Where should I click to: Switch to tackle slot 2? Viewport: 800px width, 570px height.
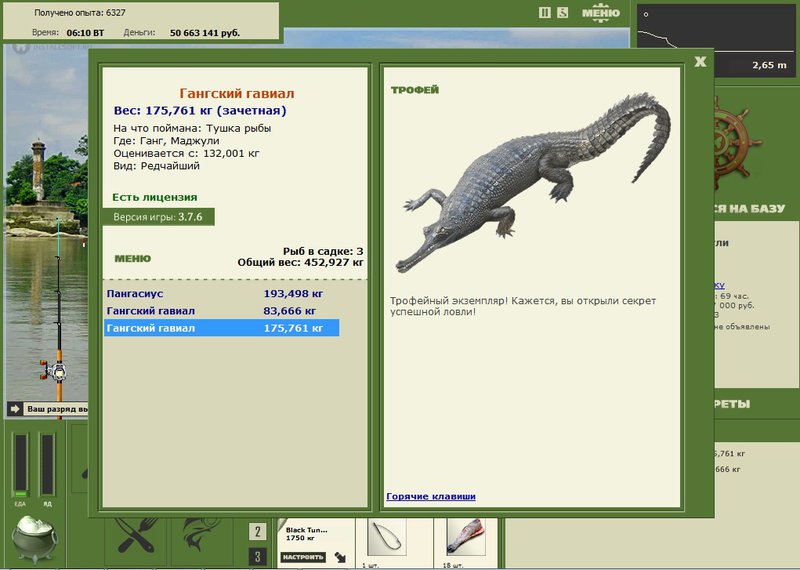tap(258, 532)
